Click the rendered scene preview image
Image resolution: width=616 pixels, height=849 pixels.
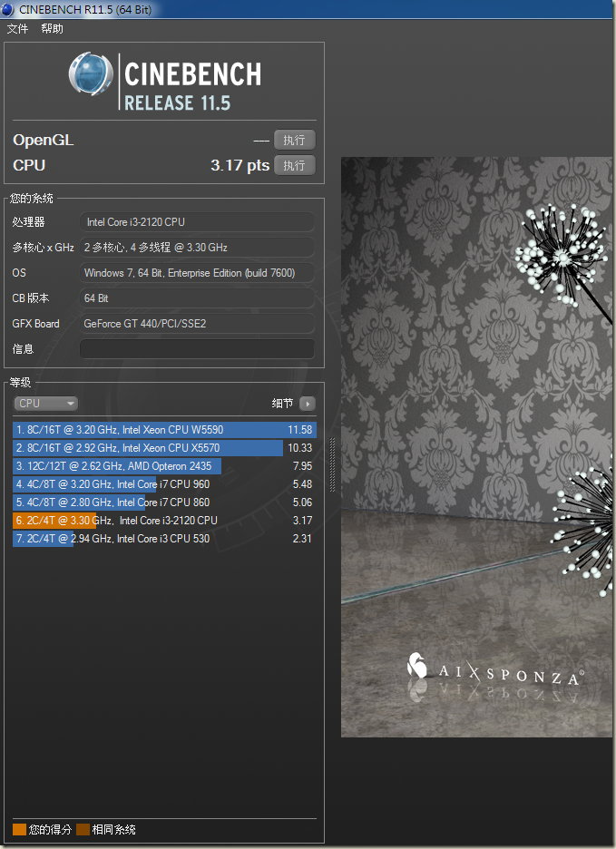[477, 447]
